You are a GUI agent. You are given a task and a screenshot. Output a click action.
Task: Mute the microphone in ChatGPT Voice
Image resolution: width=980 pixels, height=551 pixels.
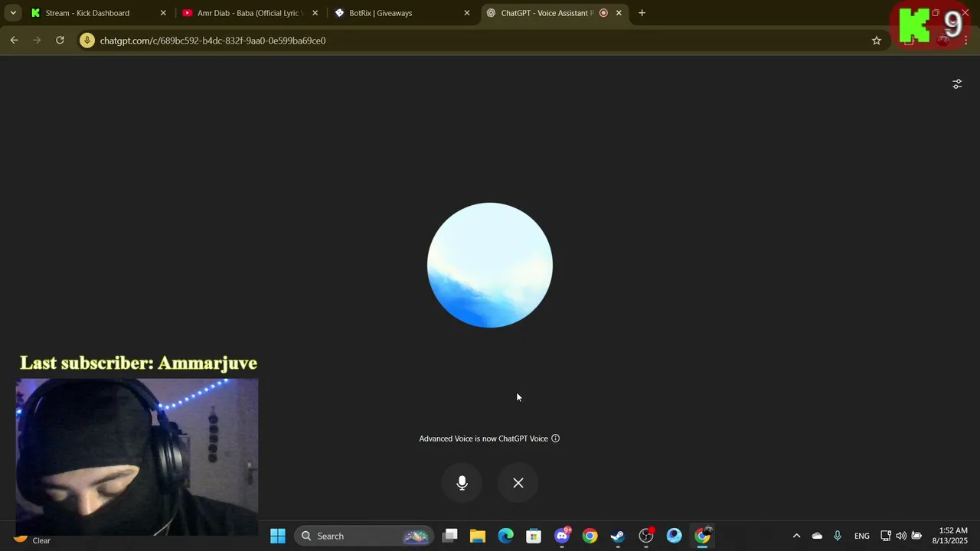click(462, 483)
